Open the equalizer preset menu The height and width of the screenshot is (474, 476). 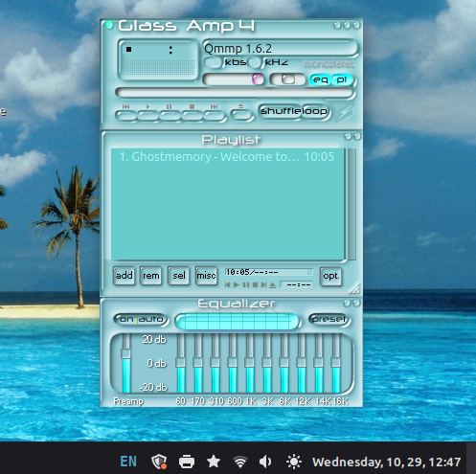click(329, 319)
